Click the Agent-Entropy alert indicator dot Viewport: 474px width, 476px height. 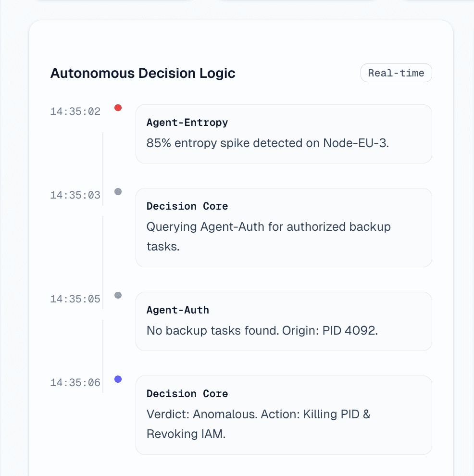[x=118, y=108]
